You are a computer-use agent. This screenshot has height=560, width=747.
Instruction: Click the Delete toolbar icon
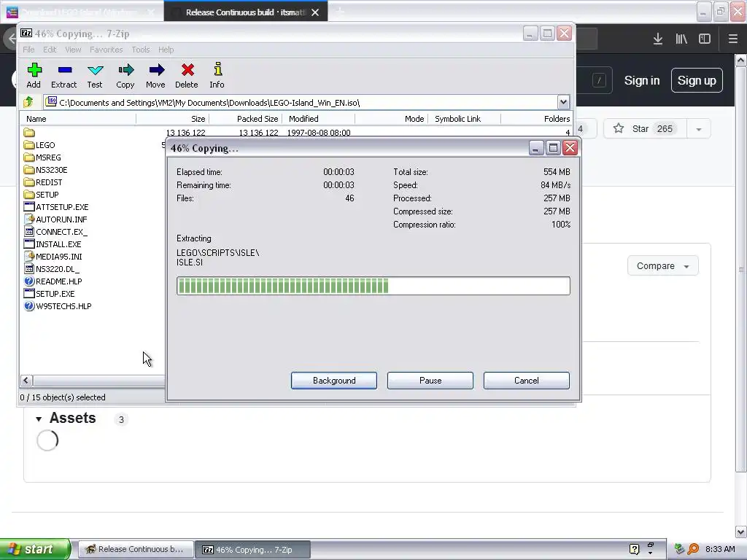[187, 75]
